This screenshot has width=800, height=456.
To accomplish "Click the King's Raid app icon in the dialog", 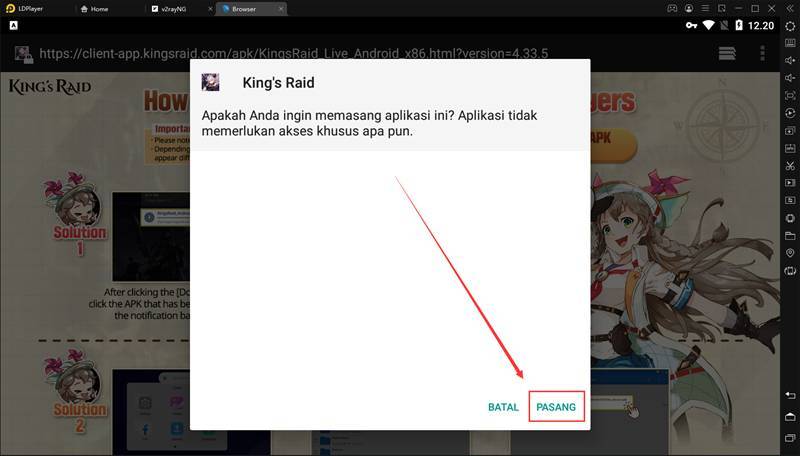I will pyautogui.click(x=210, y=82).
